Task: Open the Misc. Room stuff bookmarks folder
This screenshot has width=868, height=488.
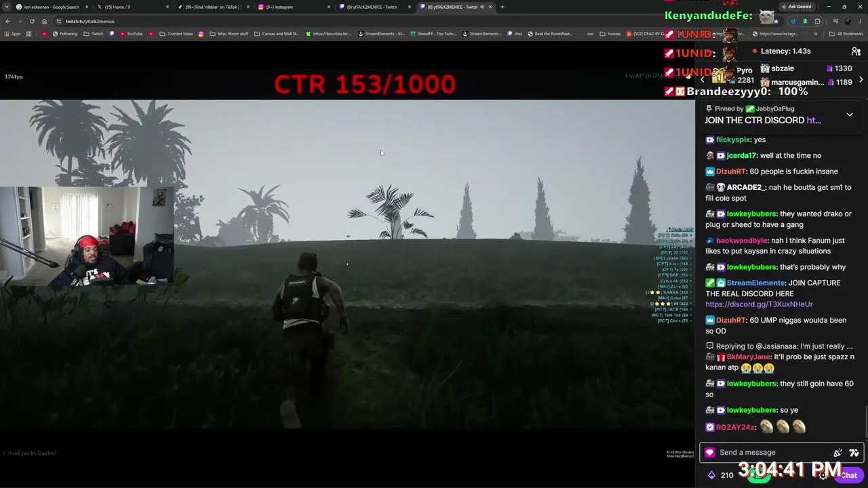Action: pos(229,34)
